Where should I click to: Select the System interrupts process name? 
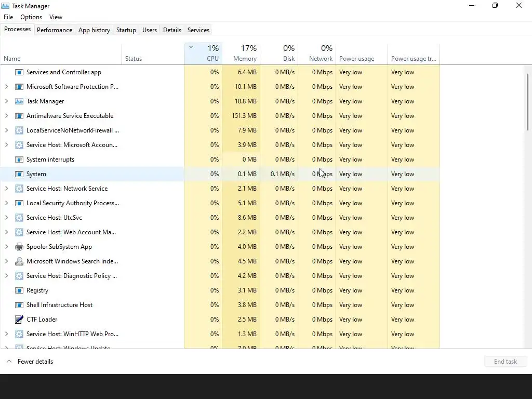point(50,160)
